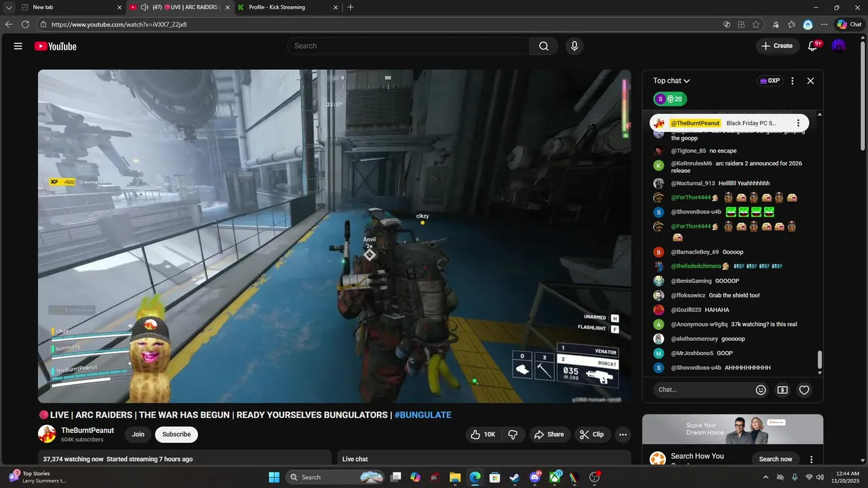
Task: Go to YouTube home via the logo
Action: click(x=56, y=46)
